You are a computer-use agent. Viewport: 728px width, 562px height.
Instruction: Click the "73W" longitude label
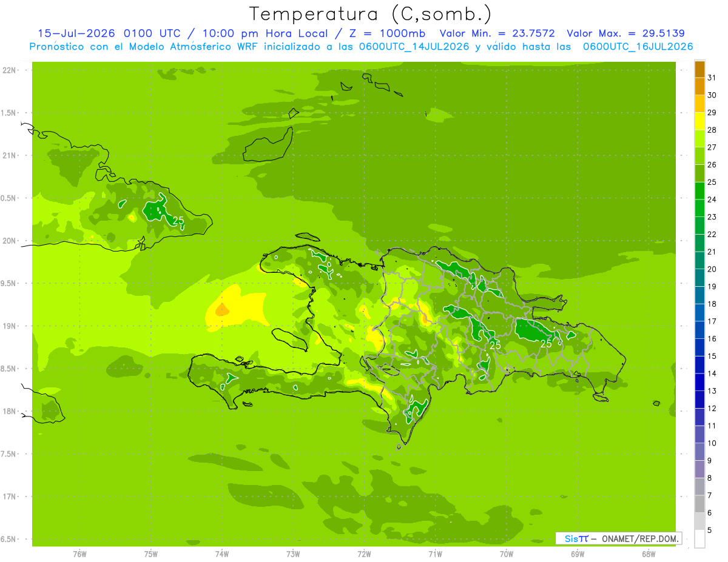coord(293,554)
